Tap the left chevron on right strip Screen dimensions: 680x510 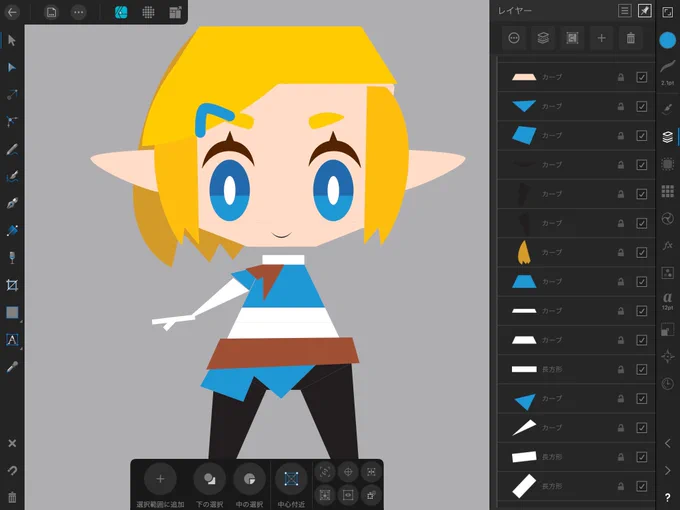pos(667,443)
